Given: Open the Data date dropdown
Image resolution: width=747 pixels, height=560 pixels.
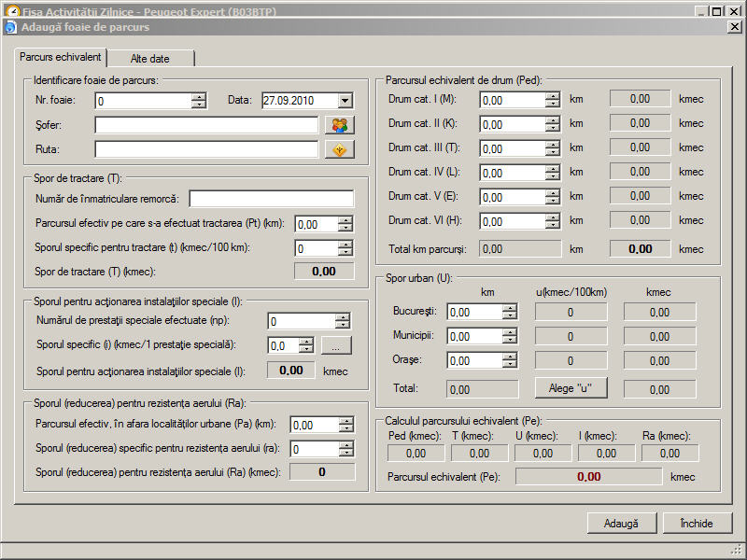Looking at the screenshot, I should [345, 100].
